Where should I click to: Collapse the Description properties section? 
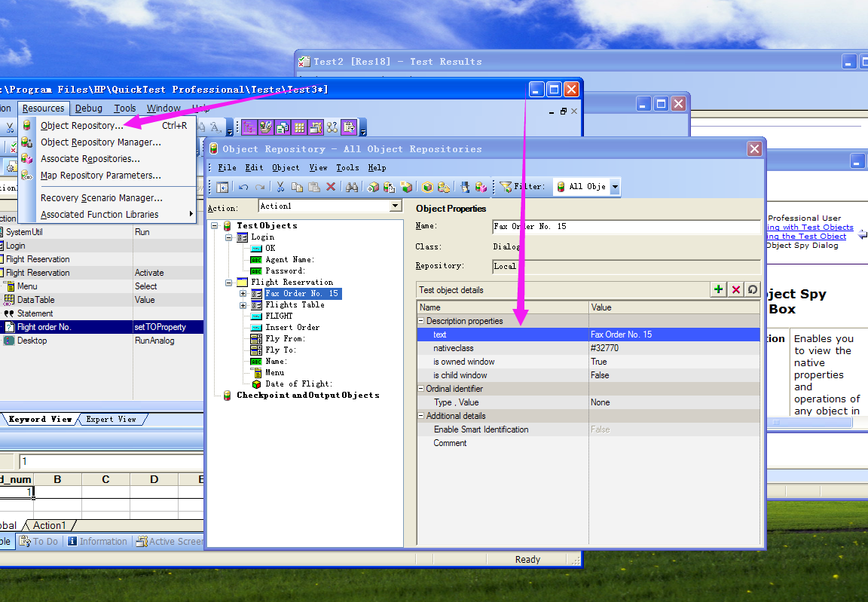(420, 321)
